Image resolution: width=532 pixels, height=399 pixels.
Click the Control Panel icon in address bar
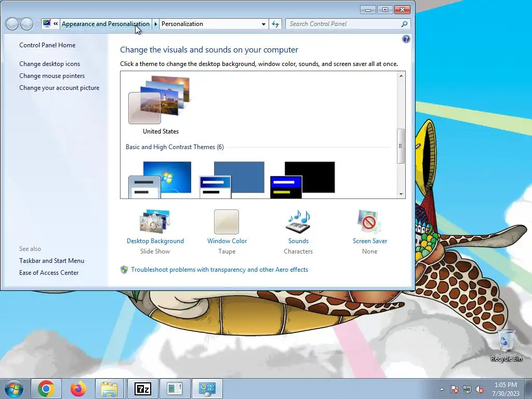point(47,24)
